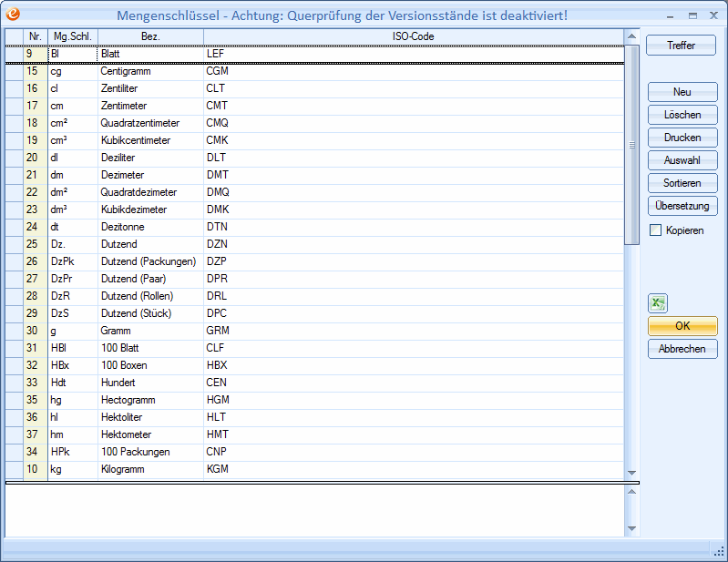This screenshot has height=562, width=728.
Task: Click the lower pane's scroll down arrow
Action: 631,528
